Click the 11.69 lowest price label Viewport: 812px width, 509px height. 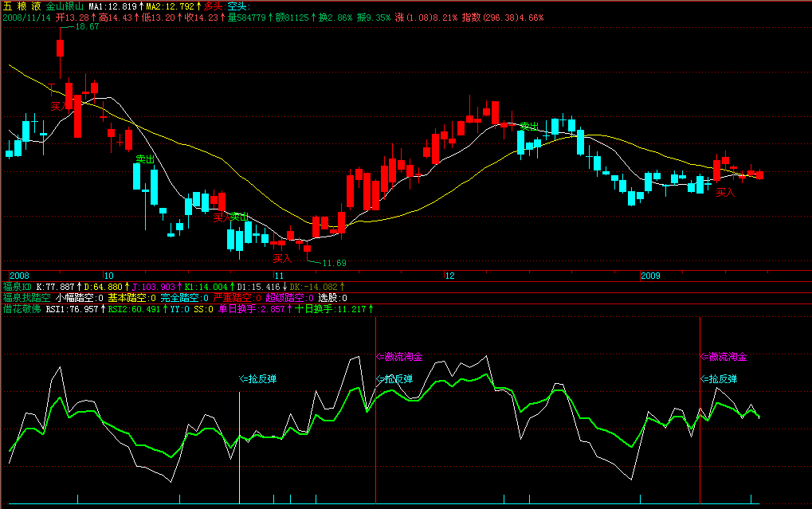coord(334,263)
